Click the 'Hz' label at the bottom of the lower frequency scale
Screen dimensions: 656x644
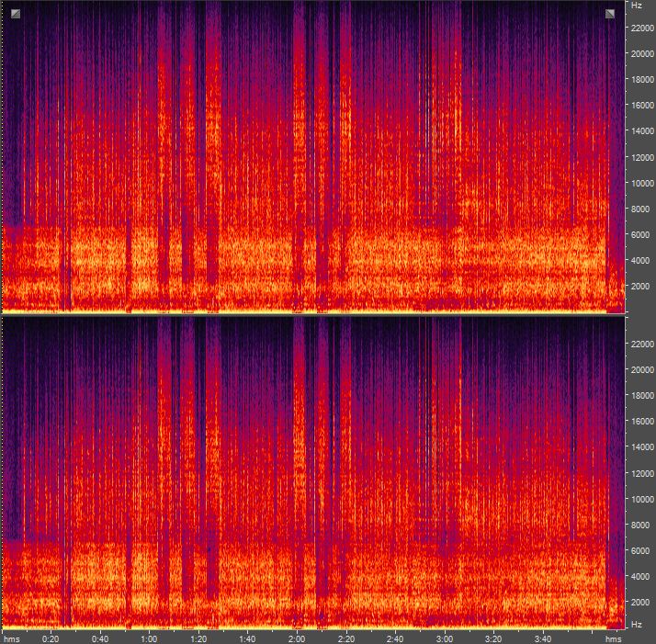pyautogui.click(x=637, y=624)
